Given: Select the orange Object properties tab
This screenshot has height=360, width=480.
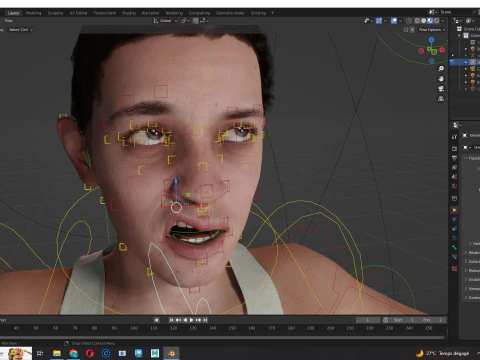Looking at the screenshot, I should click(454, 210).
